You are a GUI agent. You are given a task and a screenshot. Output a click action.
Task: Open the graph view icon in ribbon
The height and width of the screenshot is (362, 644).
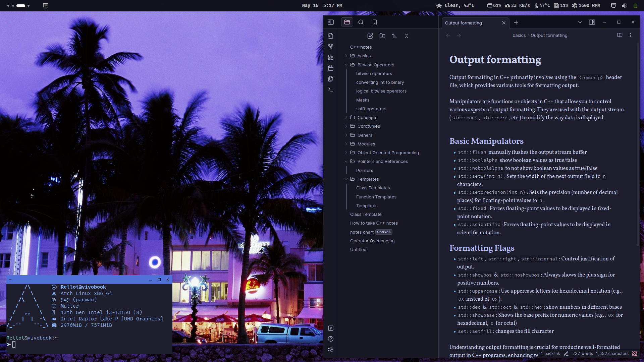point(331,47)
